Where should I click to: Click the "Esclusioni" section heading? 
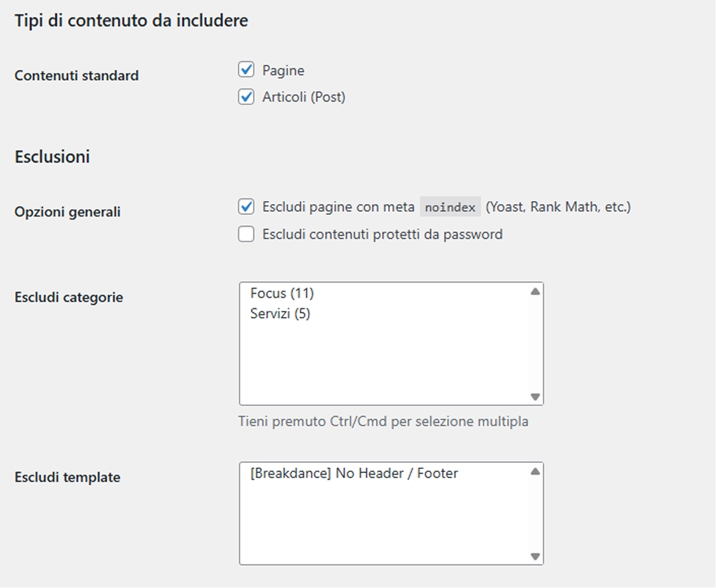52,156
